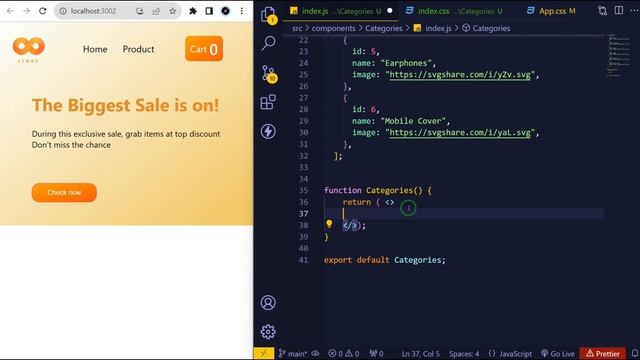Click Go Live in status bar
The height and width of the screenshot is (360, 640).
(x=558, y=353)
